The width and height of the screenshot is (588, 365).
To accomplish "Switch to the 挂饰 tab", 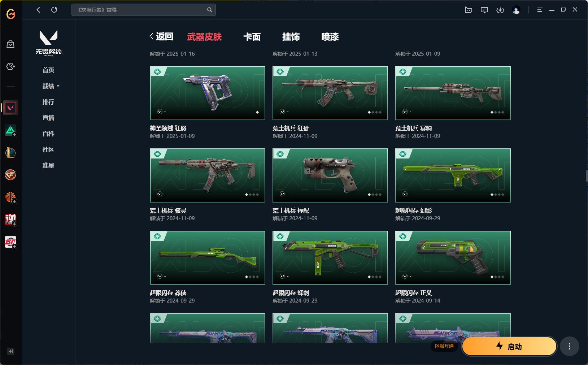I will (x=291, y=37).
